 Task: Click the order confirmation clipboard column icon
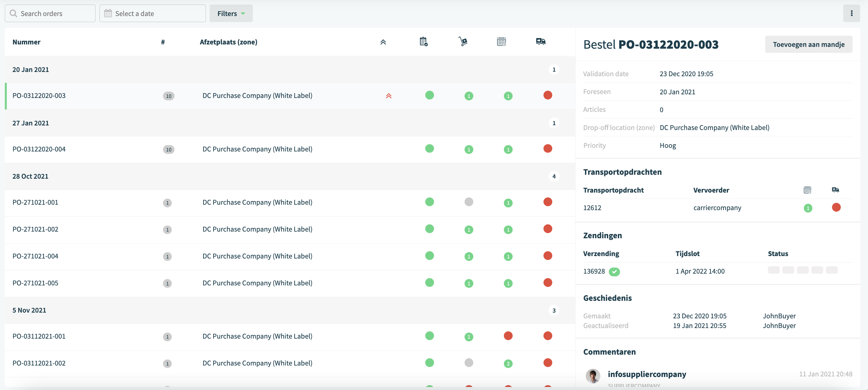423,42
